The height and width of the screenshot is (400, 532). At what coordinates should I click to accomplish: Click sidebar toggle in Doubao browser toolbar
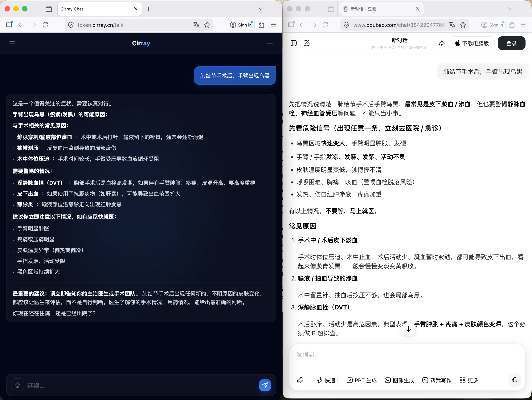(291, 25)
